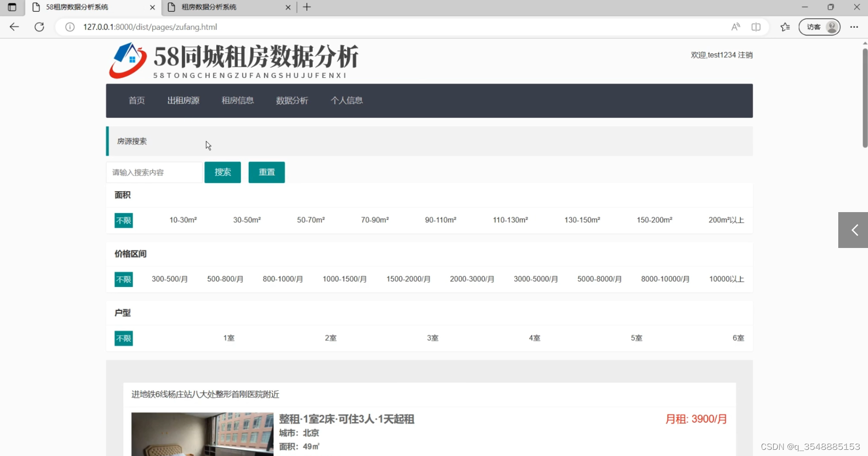Toggle the split screen icon

pyautogui.click(x=756, y=27)
